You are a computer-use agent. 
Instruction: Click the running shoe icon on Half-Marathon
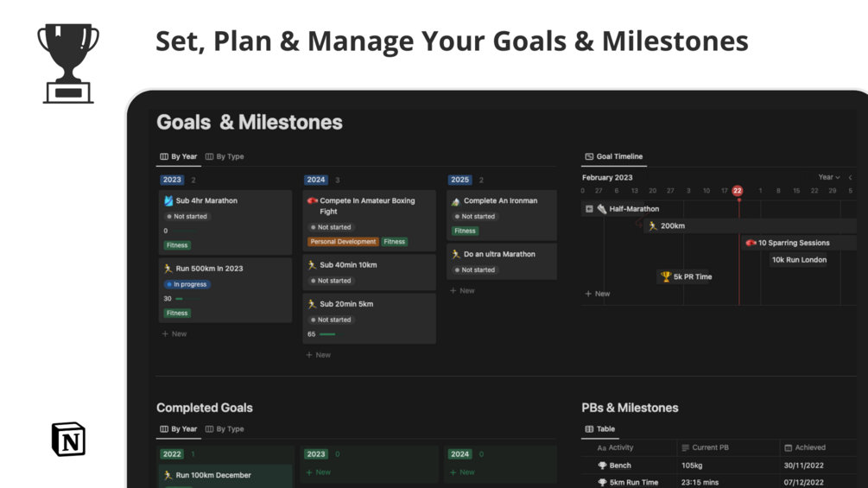(x=602, y=209)
